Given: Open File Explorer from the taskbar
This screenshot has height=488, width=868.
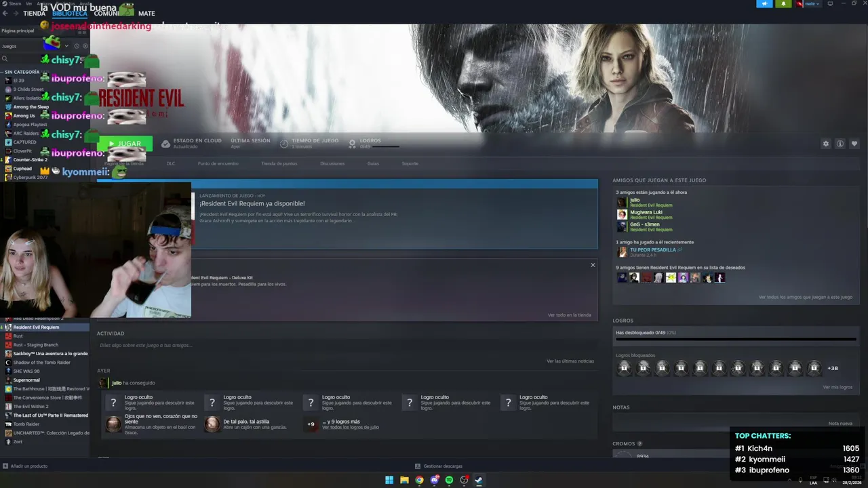Looking at the screenshot, I should (x=404, y=480).
